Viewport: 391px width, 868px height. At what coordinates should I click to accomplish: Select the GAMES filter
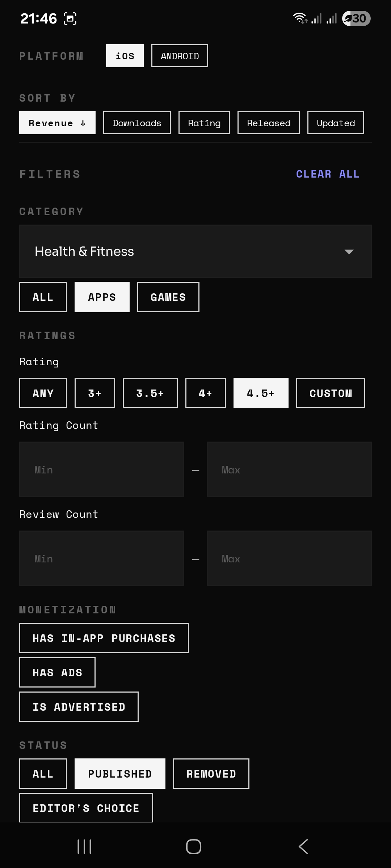click(x=168, y=297)
